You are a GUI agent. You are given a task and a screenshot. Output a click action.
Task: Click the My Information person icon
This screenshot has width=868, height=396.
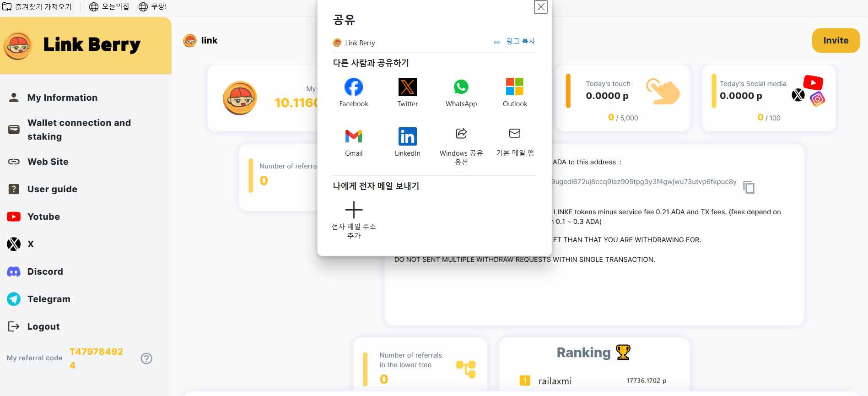pos(14,98)
